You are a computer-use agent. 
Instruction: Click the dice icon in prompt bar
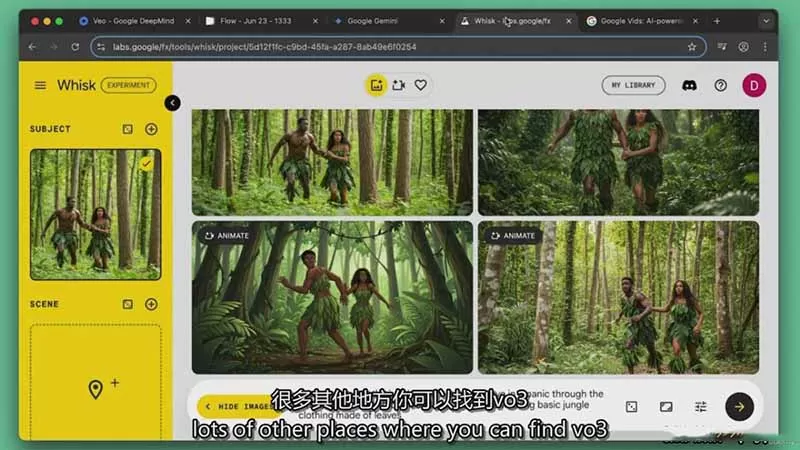pyautogui.click(x=632, y=406)
